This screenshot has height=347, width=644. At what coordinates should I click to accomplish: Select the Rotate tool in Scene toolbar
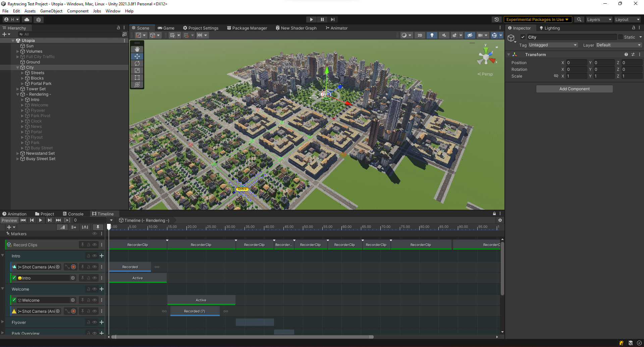(x=137, y=63)
